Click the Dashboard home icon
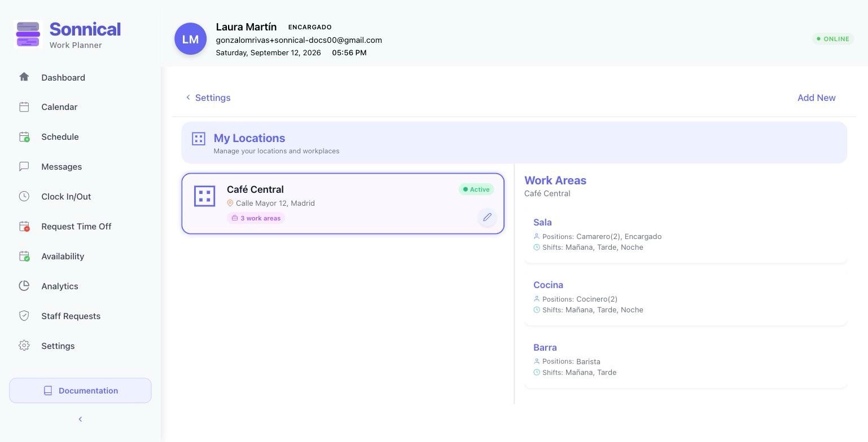 pos(24,77)
